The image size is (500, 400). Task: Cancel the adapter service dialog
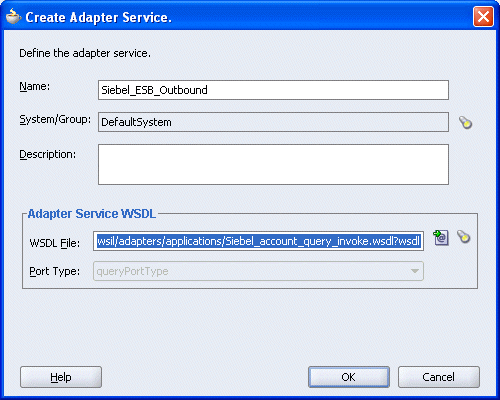[x=439, y=377]
